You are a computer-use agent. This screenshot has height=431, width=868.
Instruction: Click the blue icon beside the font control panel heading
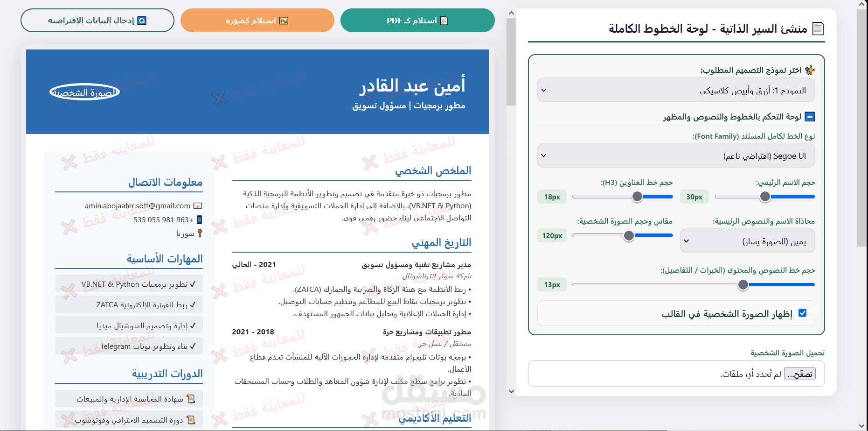tap(810, 117)
